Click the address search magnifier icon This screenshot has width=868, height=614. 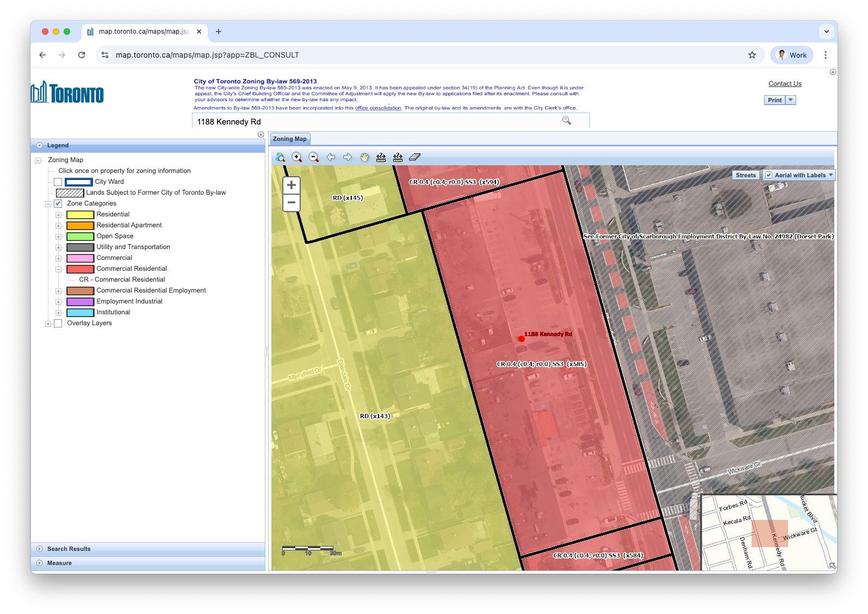click(567, 121)
